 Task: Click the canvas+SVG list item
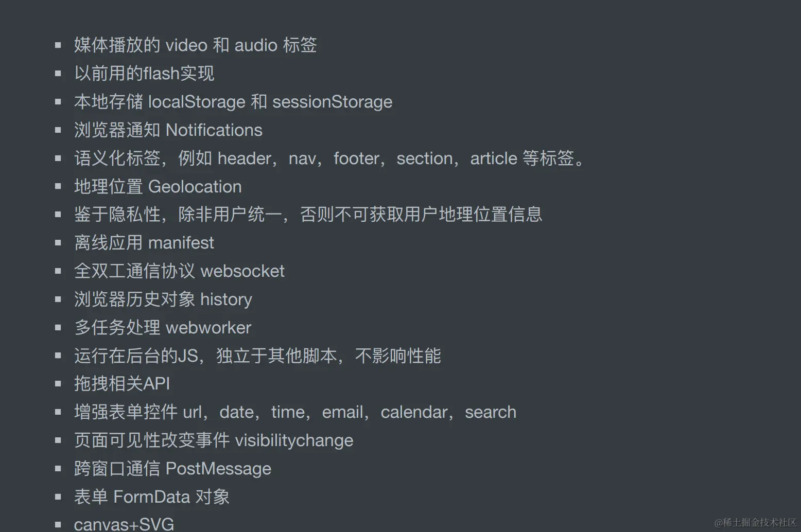124,524
